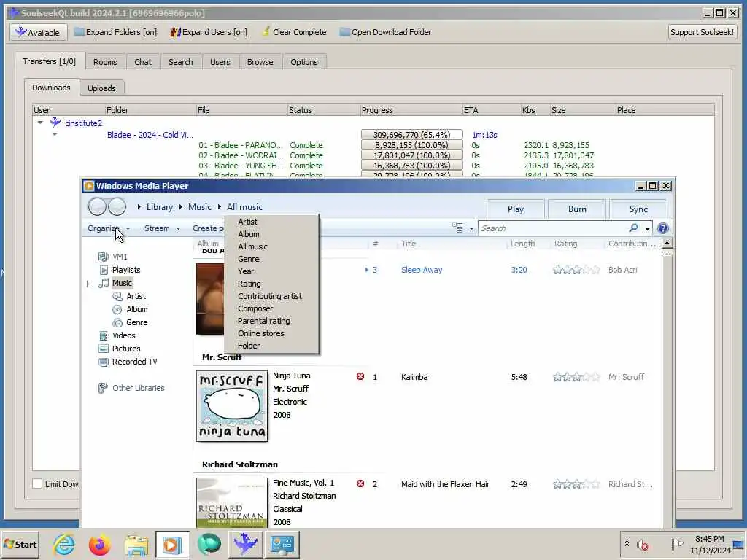Click the Media Player Help icon
This screenshot has width=747, height=560.
(662, 228)
